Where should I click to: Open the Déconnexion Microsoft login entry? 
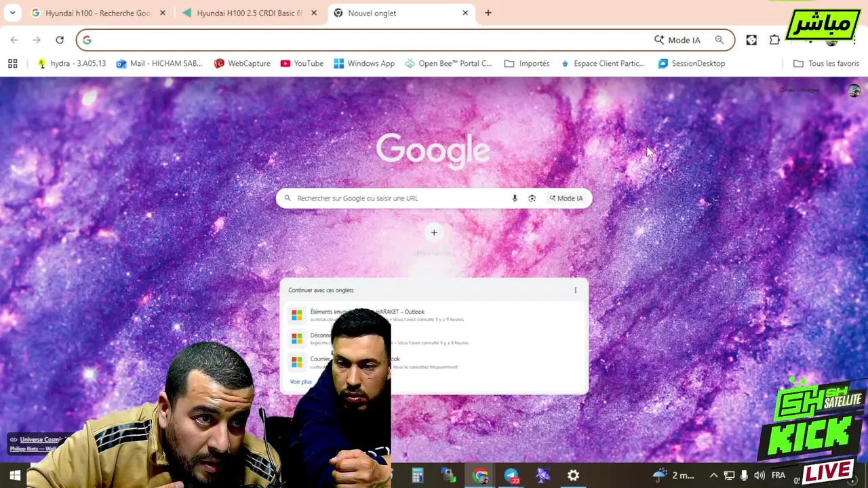pos(434,339)
